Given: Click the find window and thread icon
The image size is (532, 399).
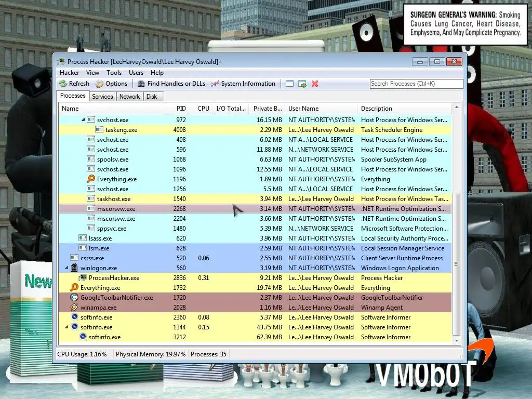Looking at the screenshot, I should coord(302,84).
